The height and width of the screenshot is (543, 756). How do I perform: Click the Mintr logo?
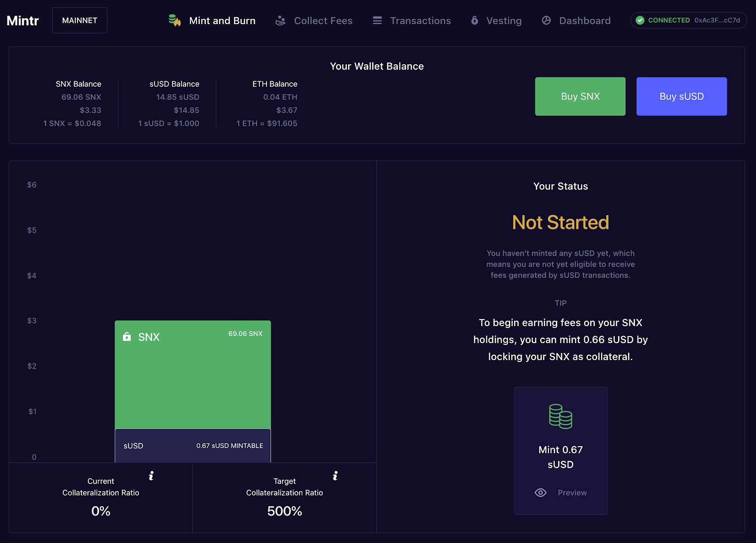23,21
